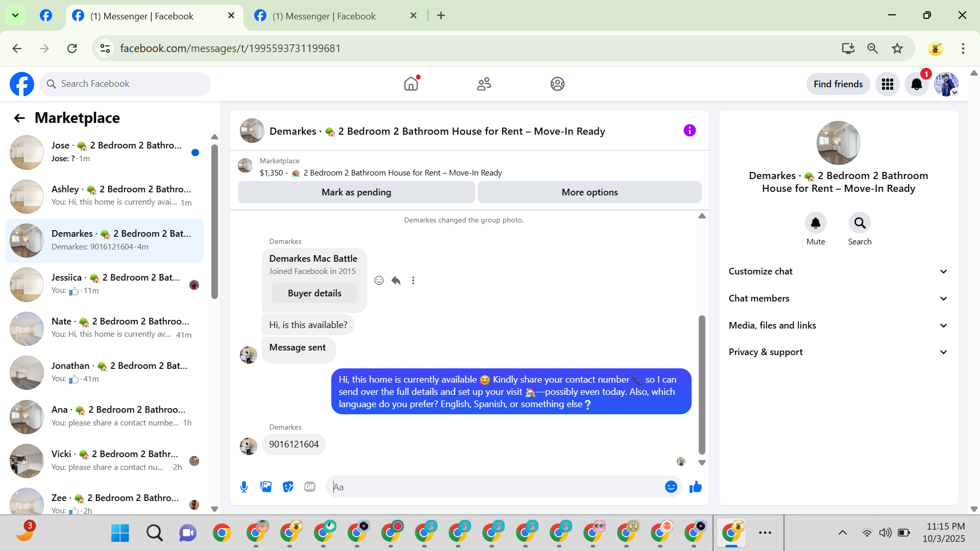
Task: Open emoji picker in message box
Action: [x=671, y=487]
